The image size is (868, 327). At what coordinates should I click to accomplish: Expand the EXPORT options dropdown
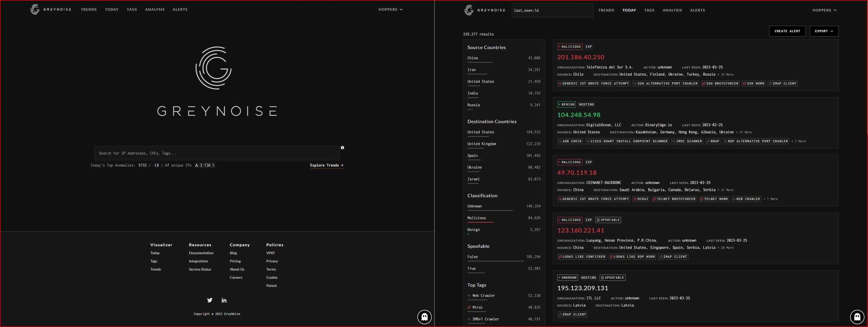click(824, 31)
